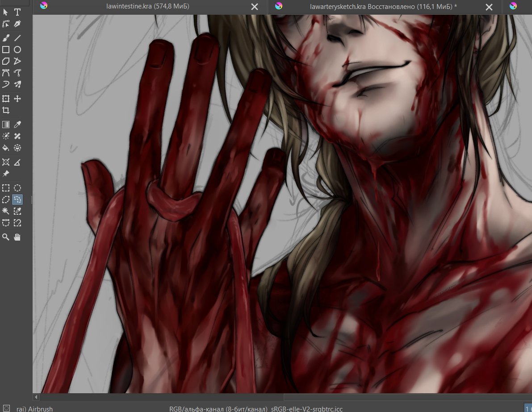The width and height of the screenshot is (532, 412).
Task: Select the Bezier Curve tool
Action: (x=6, y=73)
